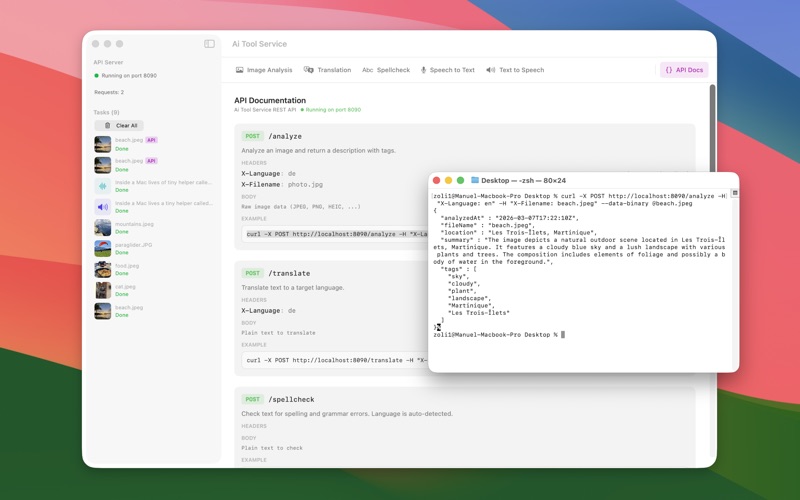This screenshot has height=500, width=800.
Task: Click the 'Ai Tool Service' window title
Action: [x=259, y=44]
